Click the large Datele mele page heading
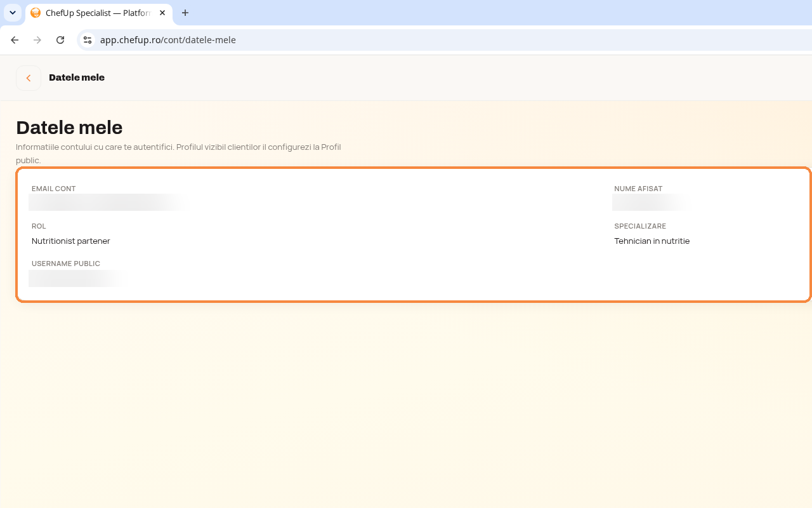The width and height of the screenshot is (812, 508). (x=69, y=128)
